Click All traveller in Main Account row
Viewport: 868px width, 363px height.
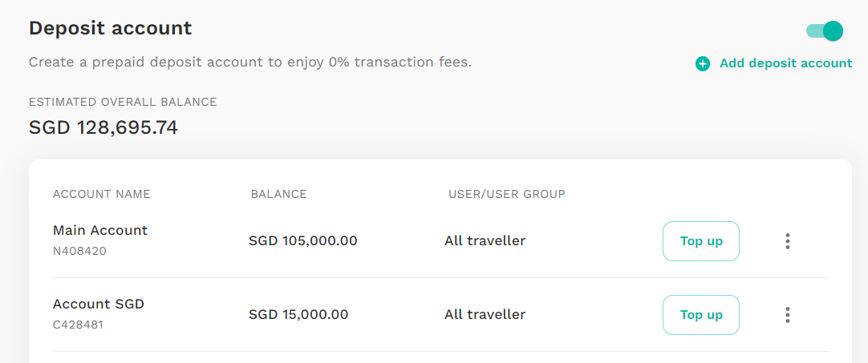click(485, 241)
